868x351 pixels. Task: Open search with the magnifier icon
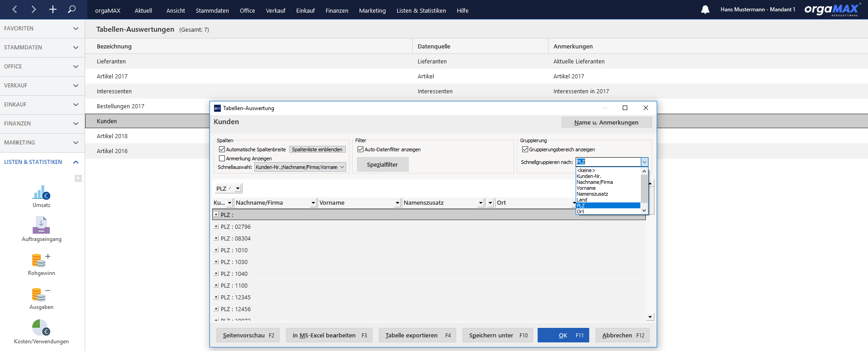[x=72, y=9]
